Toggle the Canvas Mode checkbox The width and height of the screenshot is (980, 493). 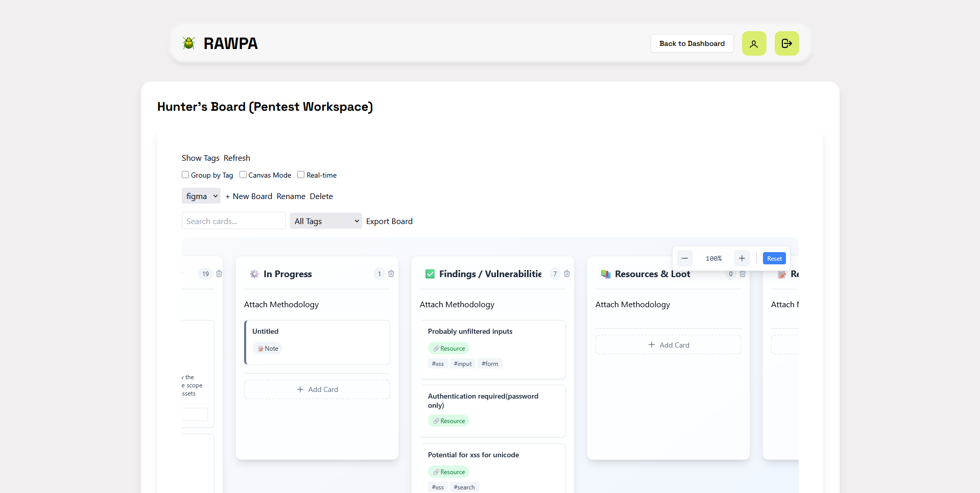pos(243,175)
